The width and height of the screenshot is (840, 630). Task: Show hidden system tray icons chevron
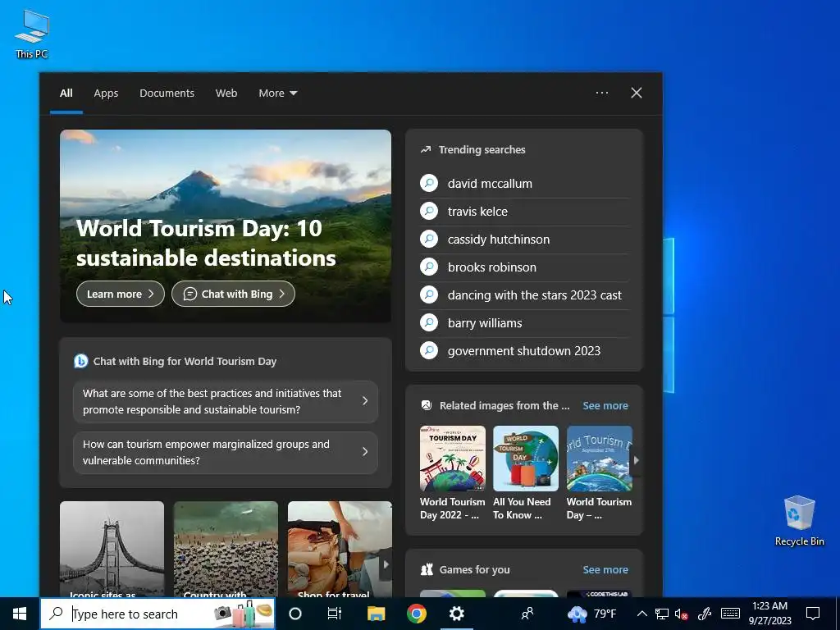pyautogui.click(x=641, y=614)
